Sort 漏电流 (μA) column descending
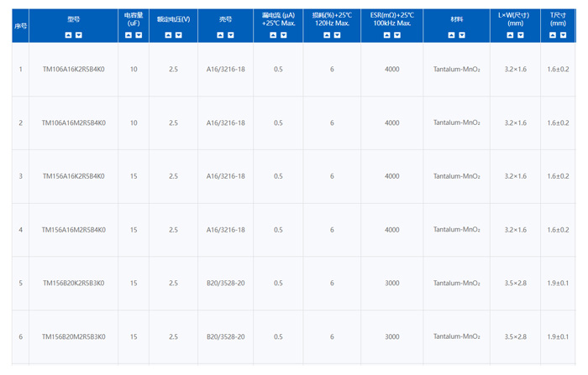 pos(283,35)
